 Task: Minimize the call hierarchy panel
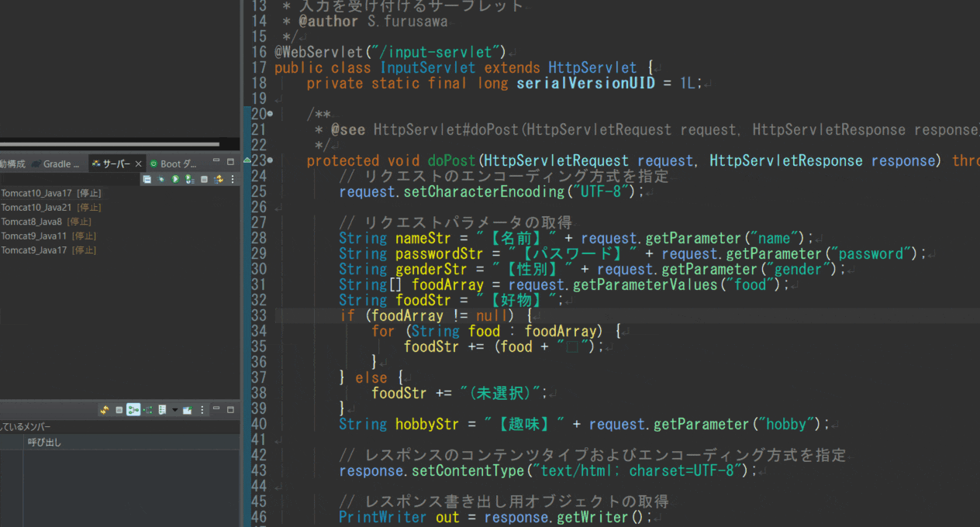coord(216,408)
